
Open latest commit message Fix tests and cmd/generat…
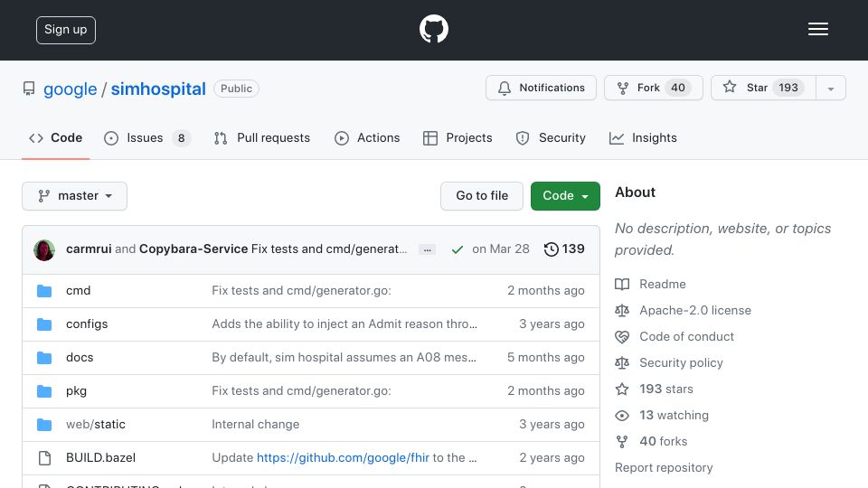(329, 249)
